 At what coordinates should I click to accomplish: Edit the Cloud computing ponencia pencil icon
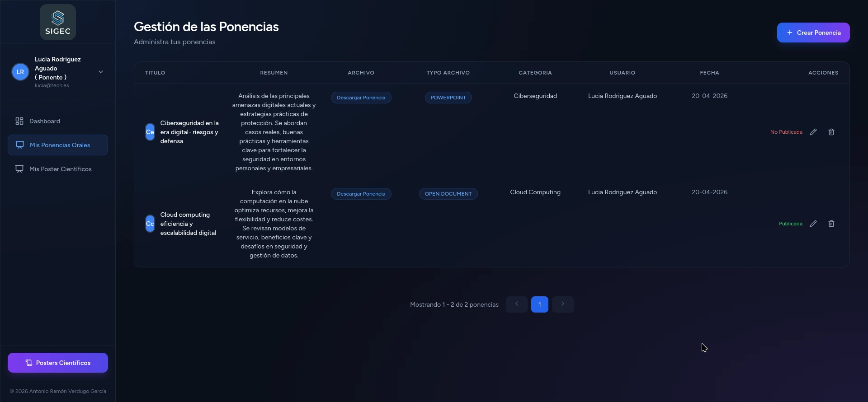tap(813, 224)
